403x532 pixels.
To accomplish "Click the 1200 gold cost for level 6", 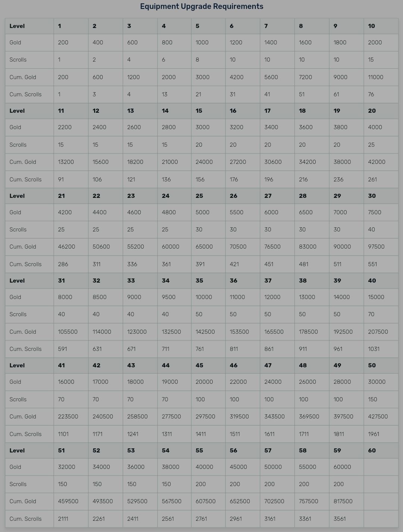I will [236, 43].
